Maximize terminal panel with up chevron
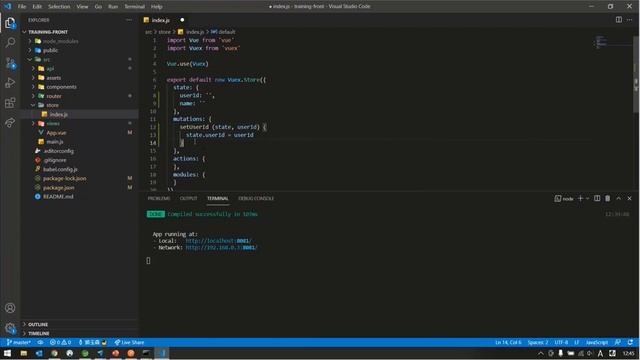 pos(619,198)
